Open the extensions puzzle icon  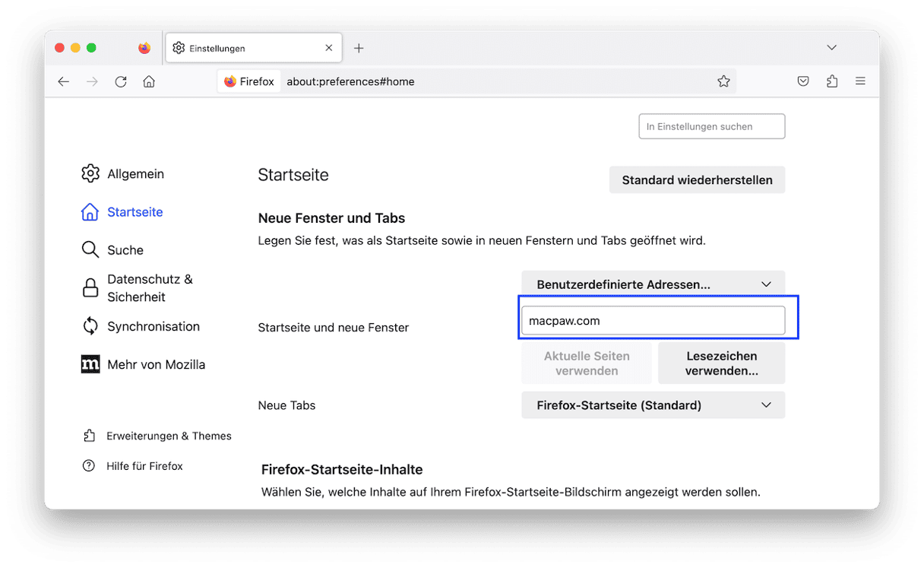(832, 81)
